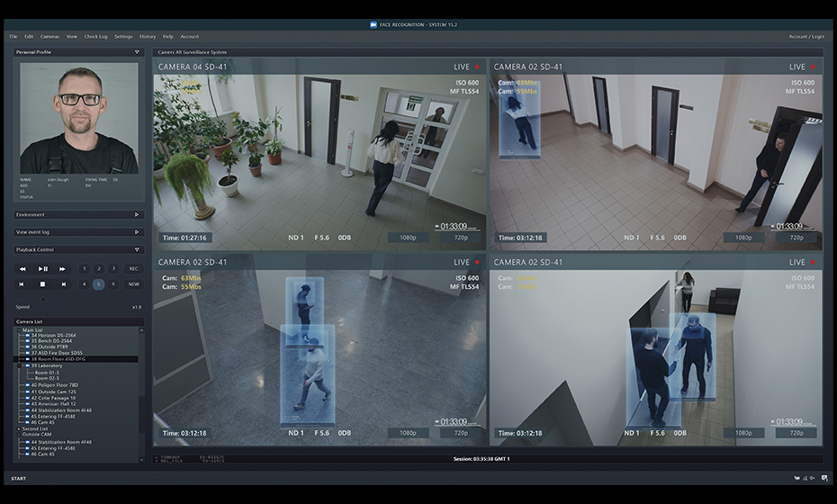Select 720p on top-right Camera 02 feed

(x=796, y=238)
